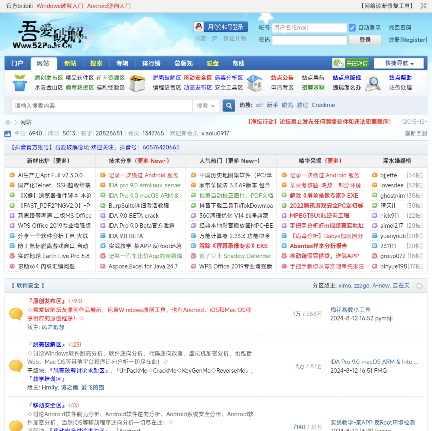This screenshot has width=432, height=431.
Task: Focus the username/Email input field
Action: point(309,28)
